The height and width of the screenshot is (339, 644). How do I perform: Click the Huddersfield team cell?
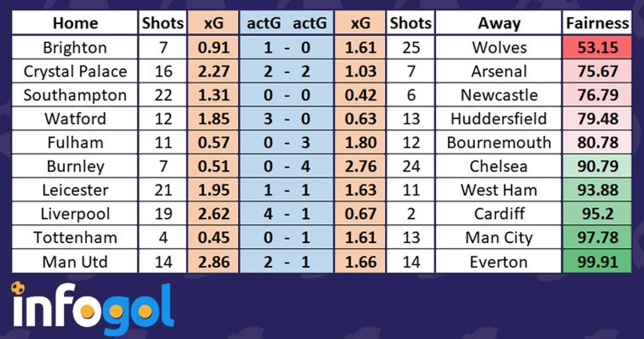(x=499, y=119)
